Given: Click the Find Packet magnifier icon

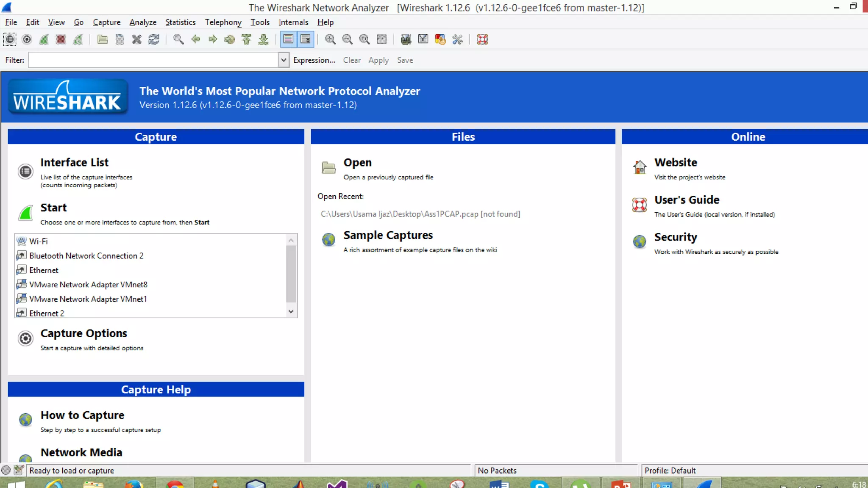Looking at the screenshot, I should tap(178, 39).
